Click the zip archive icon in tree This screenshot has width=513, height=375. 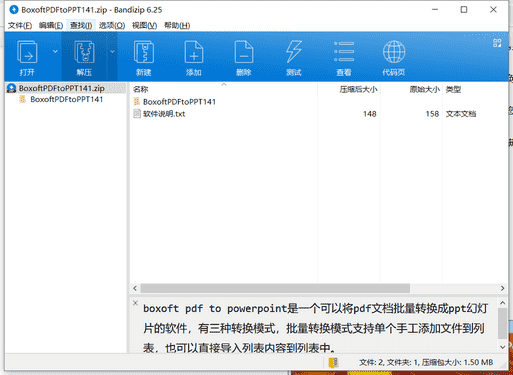click(x=11, y=88)
